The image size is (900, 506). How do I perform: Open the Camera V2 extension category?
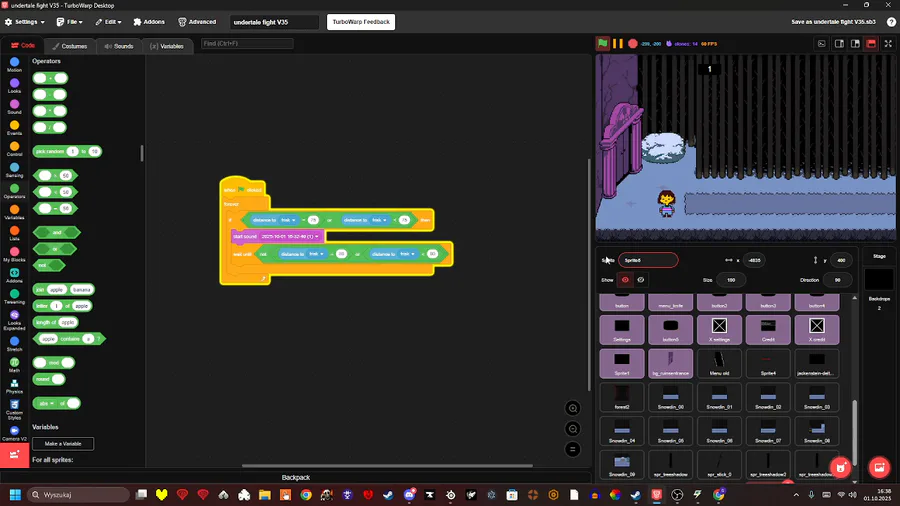tap(14, 433)
